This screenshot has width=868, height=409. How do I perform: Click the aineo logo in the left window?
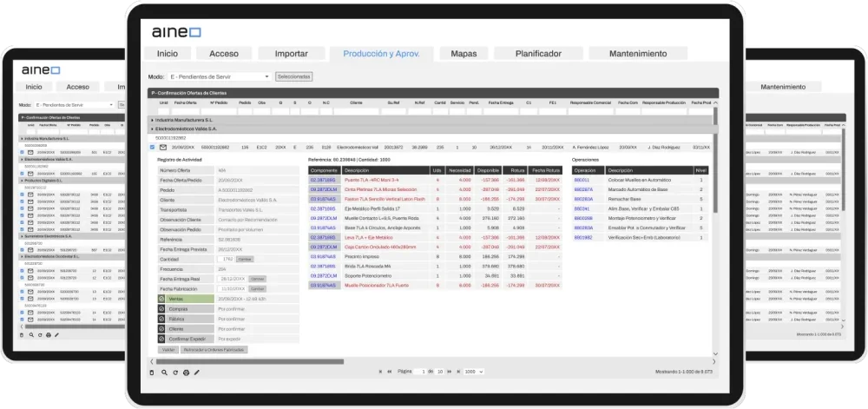pyautogui.click(x=41, y=70)
